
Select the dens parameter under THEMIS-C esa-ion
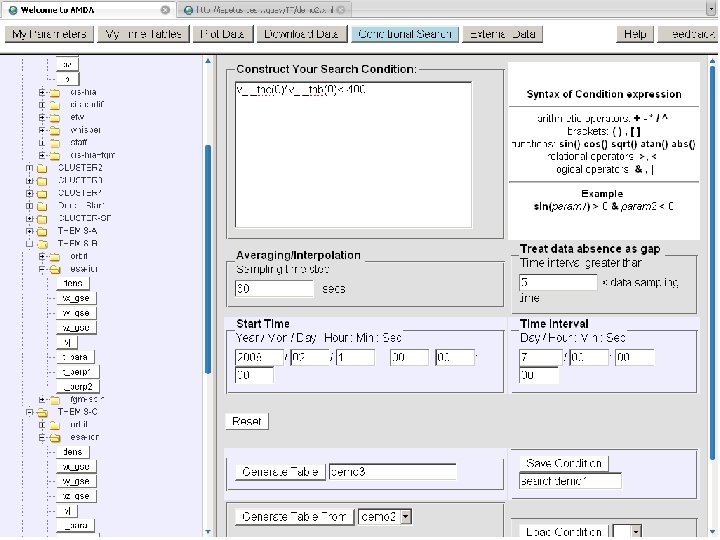(73, 452)
